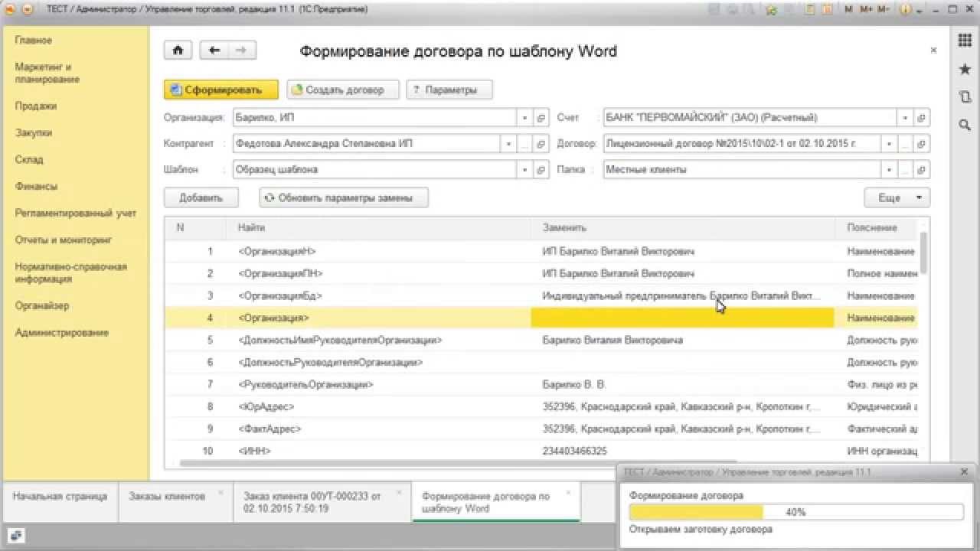Open the Счет field's linked record

(x=922, y=118)
